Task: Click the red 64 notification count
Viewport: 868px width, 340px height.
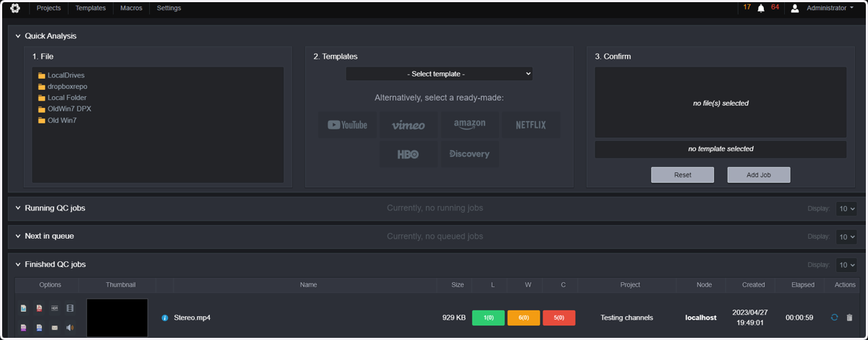Action: coord(775,7)
